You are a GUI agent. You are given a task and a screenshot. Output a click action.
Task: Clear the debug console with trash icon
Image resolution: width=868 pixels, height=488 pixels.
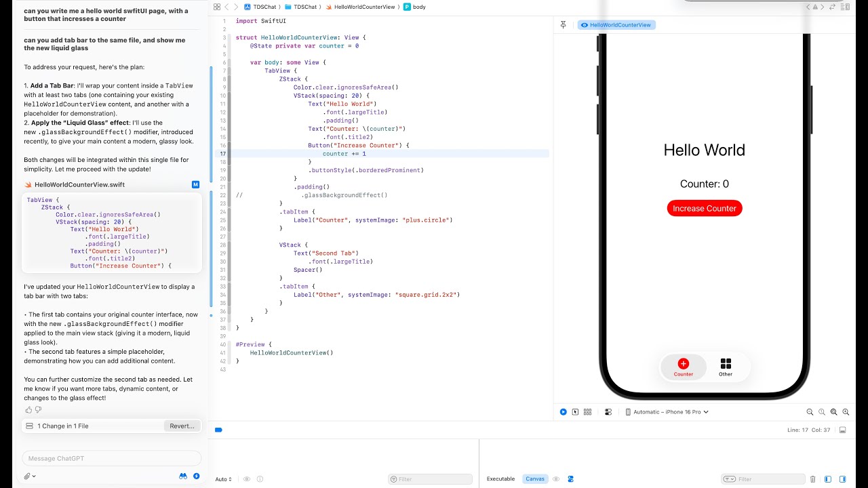click(x=813, y=479)
